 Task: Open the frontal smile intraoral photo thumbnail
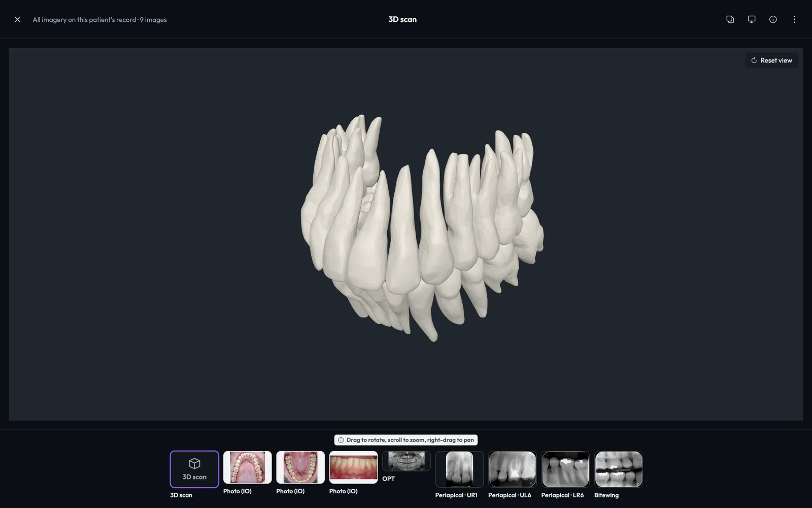click(x=353, y=467)
